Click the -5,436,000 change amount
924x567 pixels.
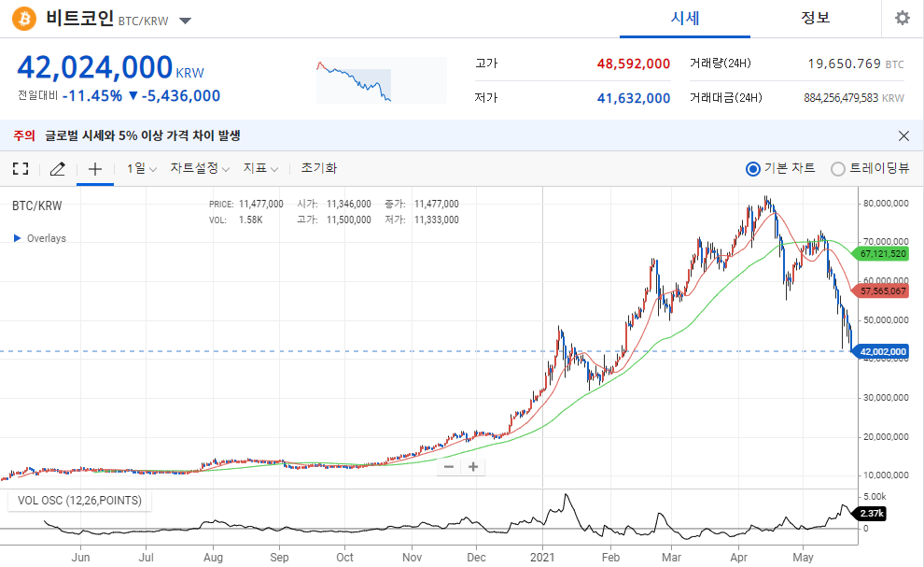coord(181,95)
